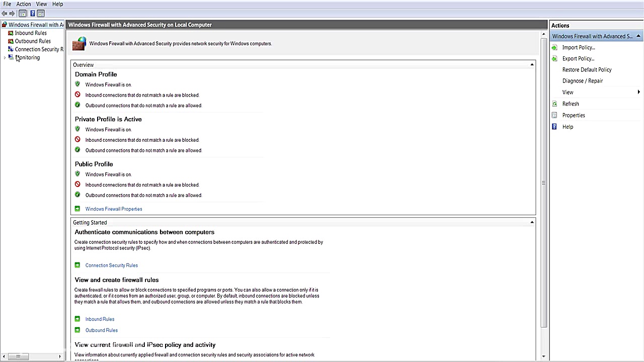Select Monitoring in the tree

pos(27,57)
